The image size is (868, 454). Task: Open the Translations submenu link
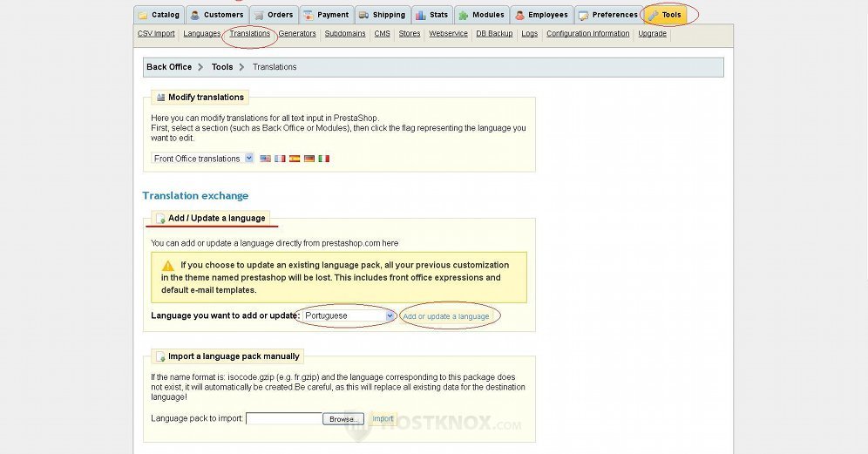249,34
